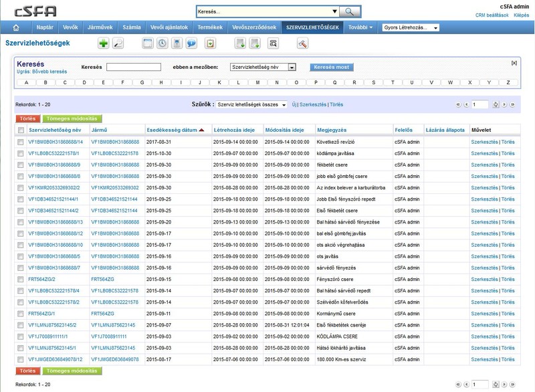
Task: Click the clipboard with green arrow icon
Action: click(210, 43)
